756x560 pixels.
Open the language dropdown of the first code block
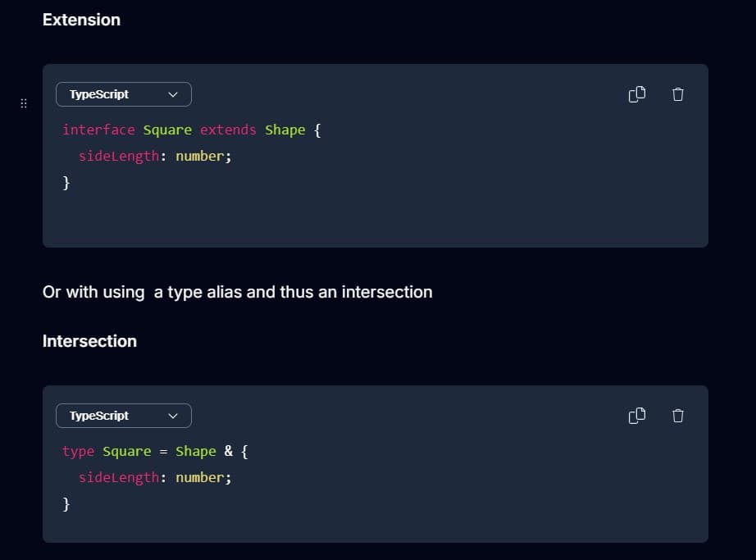tap(123, 94)
